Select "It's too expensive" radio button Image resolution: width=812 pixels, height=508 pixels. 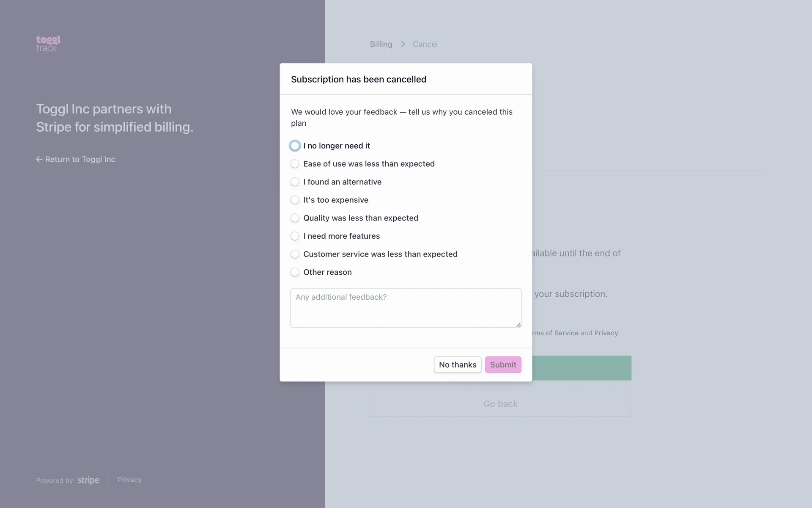point(295,200)
